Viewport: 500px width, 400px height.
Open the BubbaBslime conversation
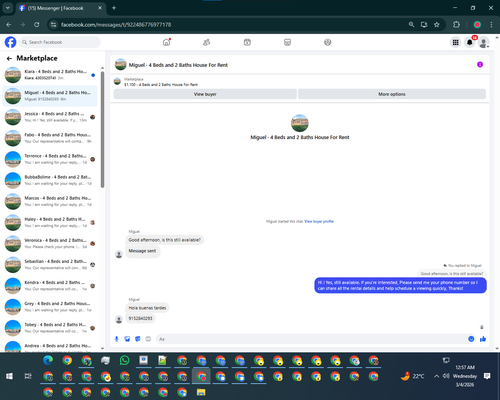pyautogui.click(x=50, y=180)
